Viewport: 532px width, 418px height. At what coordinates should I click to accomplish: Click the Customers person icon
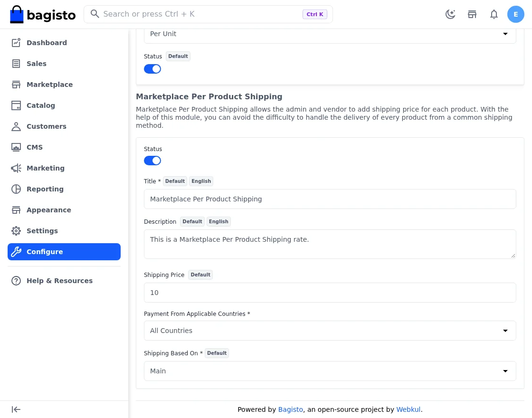(x=16, y=126)
